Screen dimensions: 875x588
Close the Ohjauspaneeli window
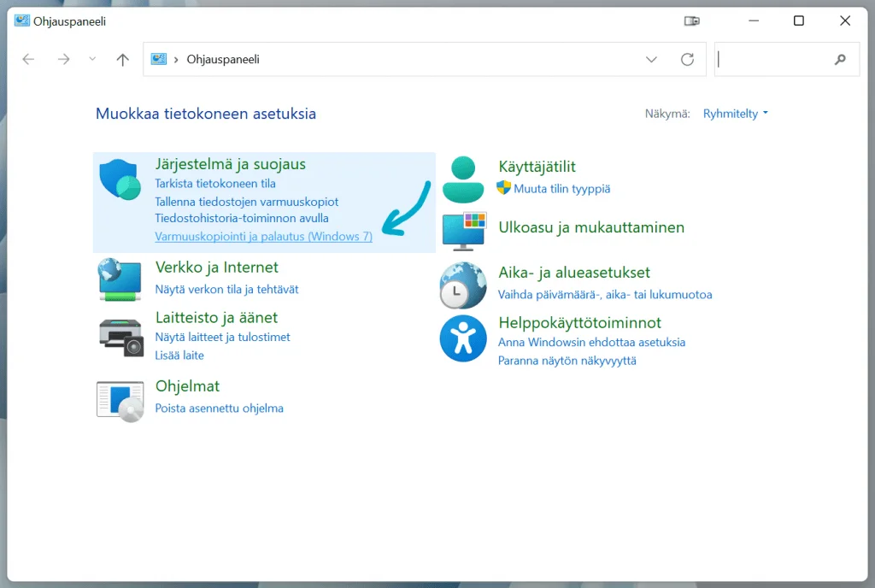click(845, 21)
